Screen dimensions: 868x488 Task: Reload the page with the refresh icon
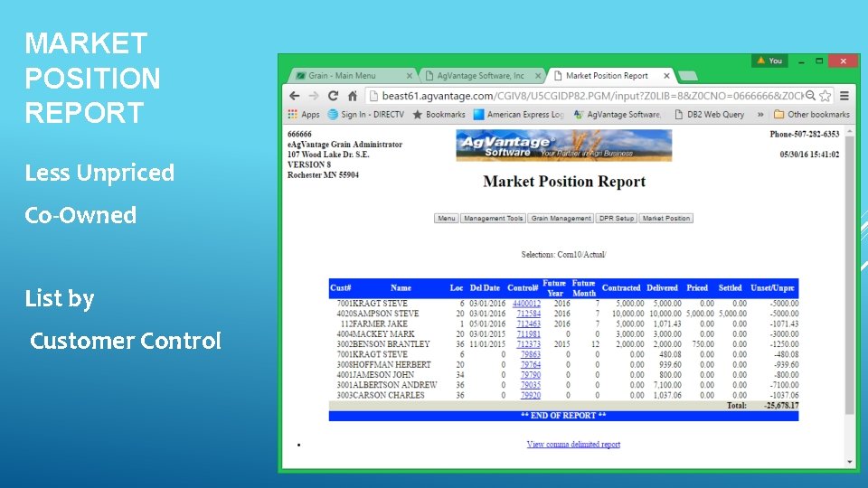click(x=333, y=96)
